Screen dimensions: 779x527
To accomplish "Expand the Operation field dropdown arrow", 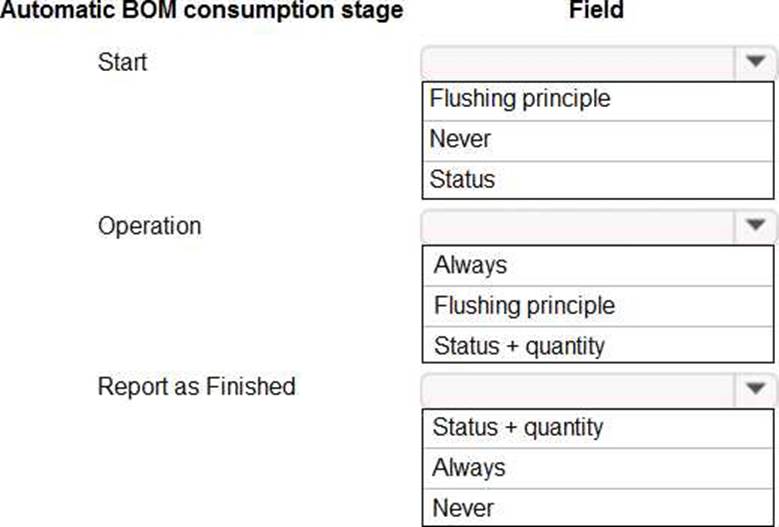I will click(755, 225).
